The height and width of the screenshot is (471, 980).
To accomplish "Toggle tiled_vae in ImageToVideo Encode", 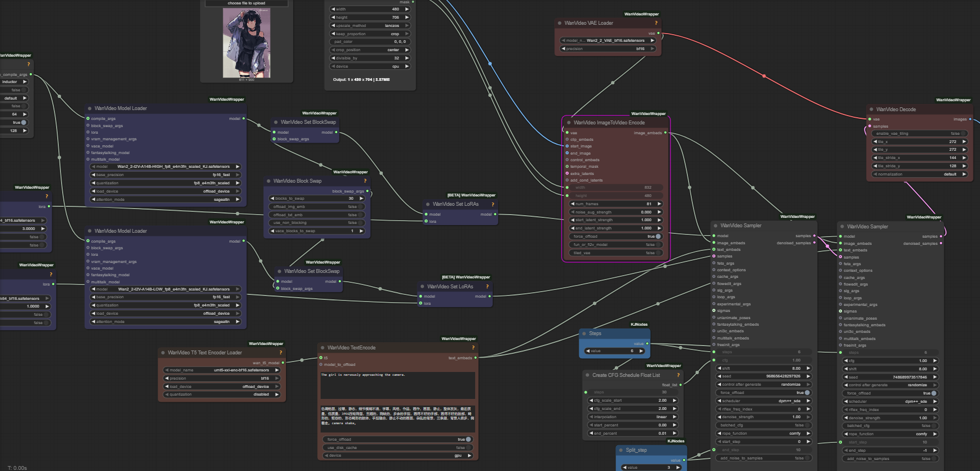I will 616,253.
